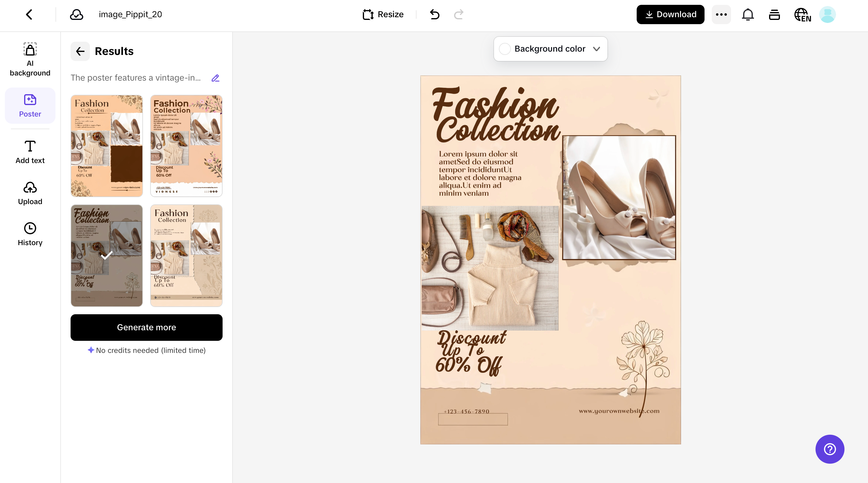Click Generate more posters
This screenshot has height=483, width=868.
[x=146, y=327]
